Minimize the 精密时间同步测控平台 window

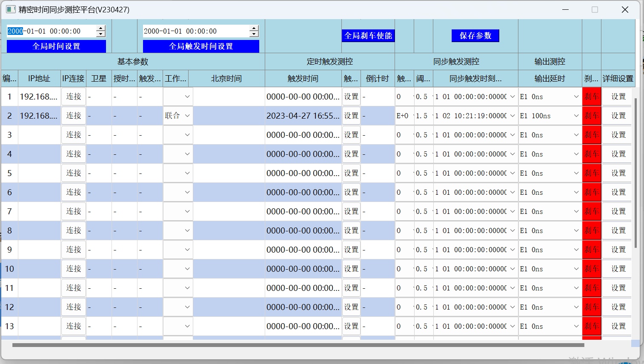coord(566,9)
